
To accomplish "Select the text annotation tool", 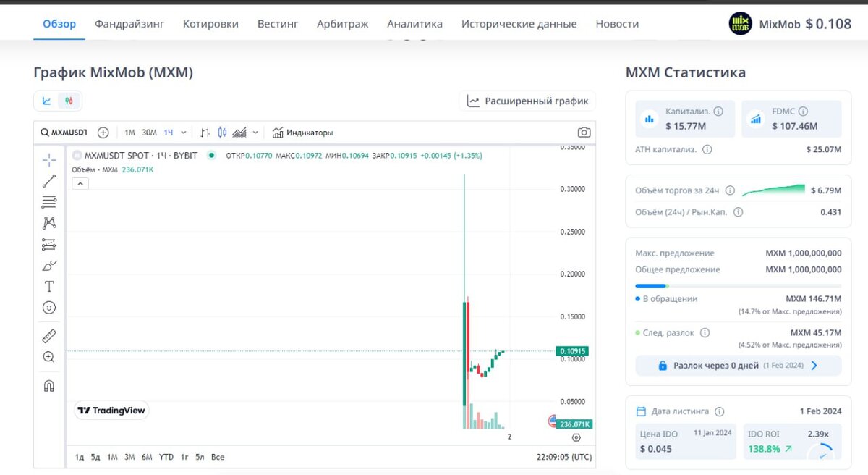I will (x=49, y=287).
